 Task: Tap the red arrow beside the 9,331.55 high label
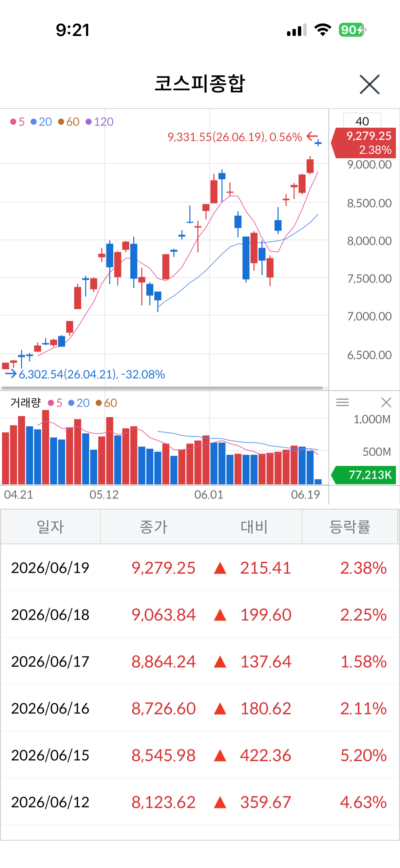(312, 136)
